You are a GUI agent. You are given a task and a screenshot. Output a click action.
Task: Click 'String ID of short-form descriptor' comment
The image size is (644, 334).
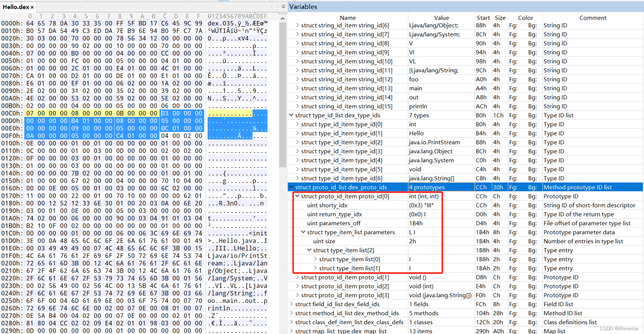(x=589, y=205)
